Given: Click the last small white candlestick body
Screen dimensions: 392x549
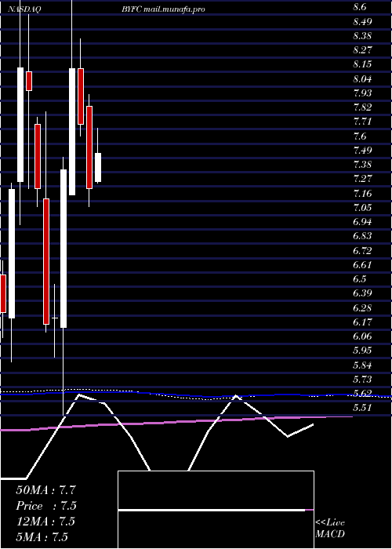Looking at the screenshot, I should point(98,167).
